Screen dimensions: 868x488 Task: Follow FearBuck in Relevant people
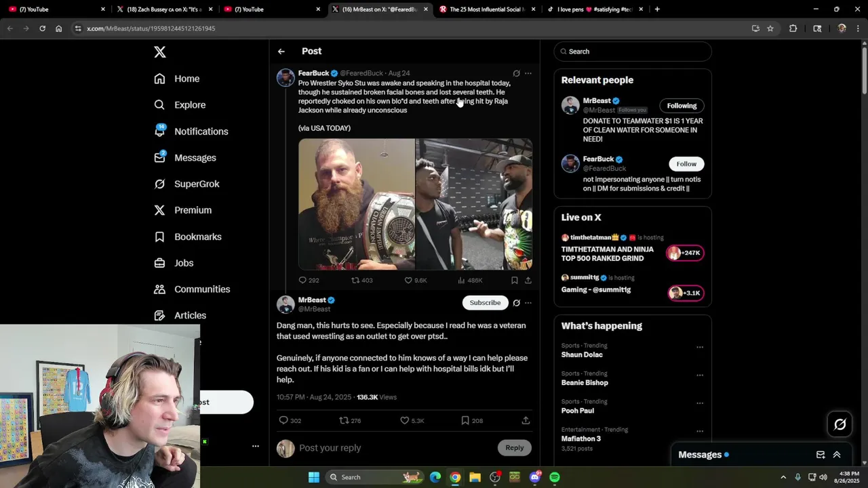click(686, 164)
